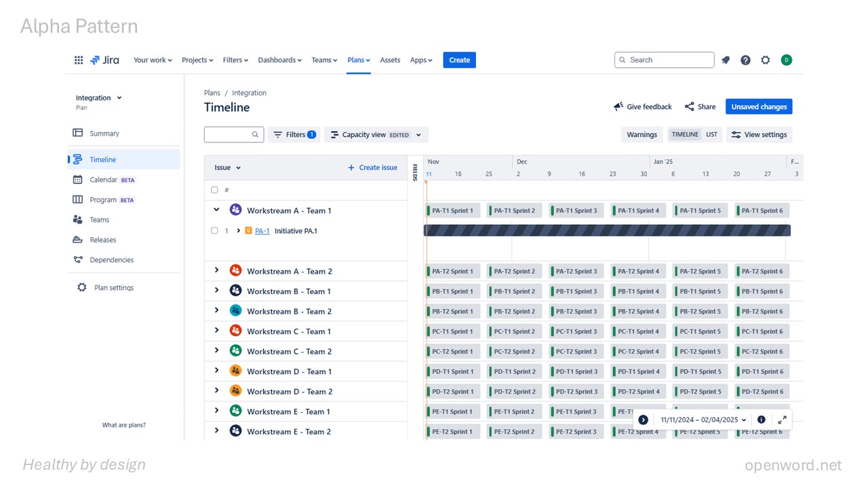This screenshot has height=488, width=868.
Task: Click the magnifier icon in the issue search box
Action: tap(255, 134)
